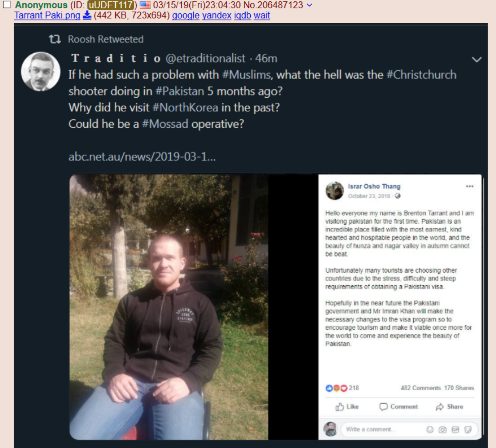This screenshot has width=496, height=448.
Task: Open the Tarrant Paki.png file link
Action: [x=47, y=15]
